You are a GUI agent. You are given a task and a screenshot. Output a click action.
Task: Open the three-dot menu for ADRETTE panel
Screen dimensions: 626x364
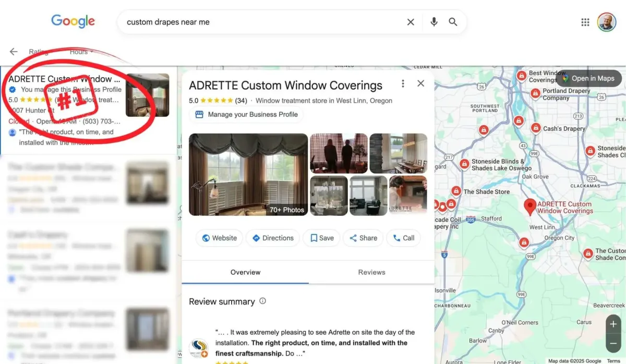(x=403, y=83)
